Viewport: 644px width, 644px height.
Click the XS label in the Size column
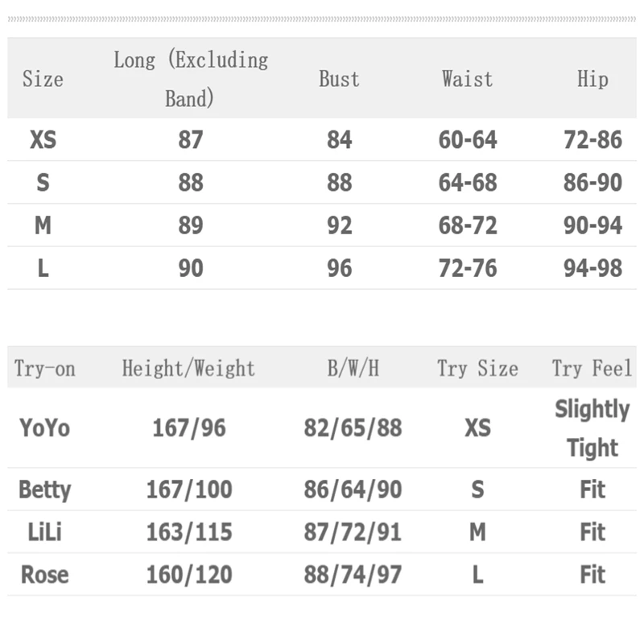[43, 140]
